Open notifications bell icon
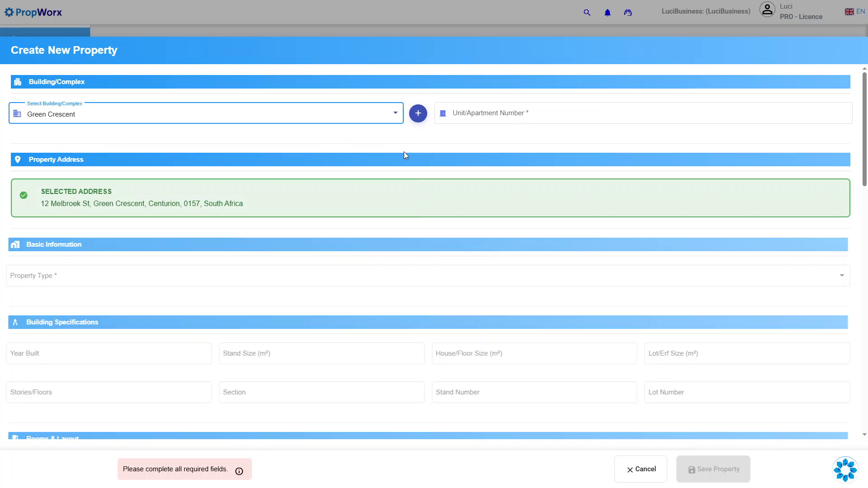The image size is (868, 488). pos(608,13)
